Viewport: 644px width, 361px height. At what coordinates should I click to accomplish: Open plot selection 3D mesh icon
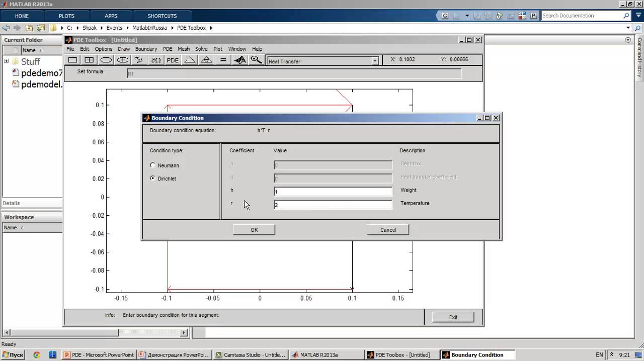[240, 60]
